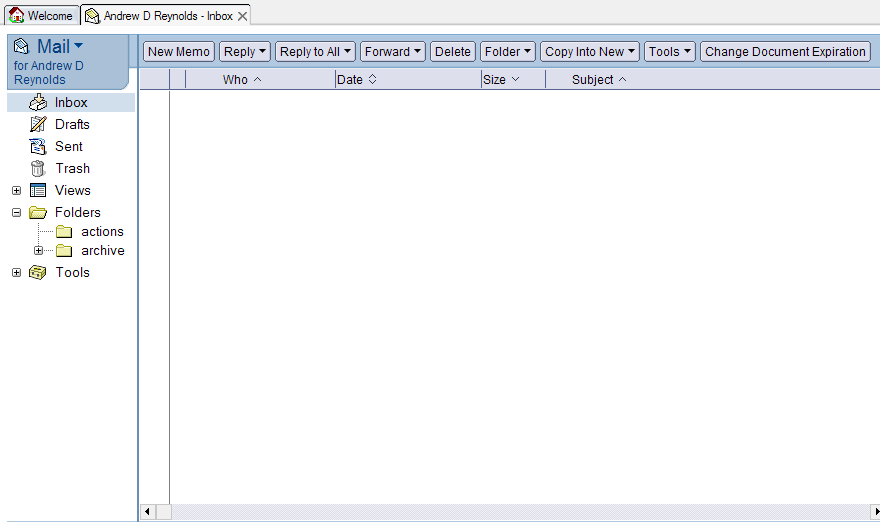
Task: Click the Views list icon
Action: tap(38, 191)
